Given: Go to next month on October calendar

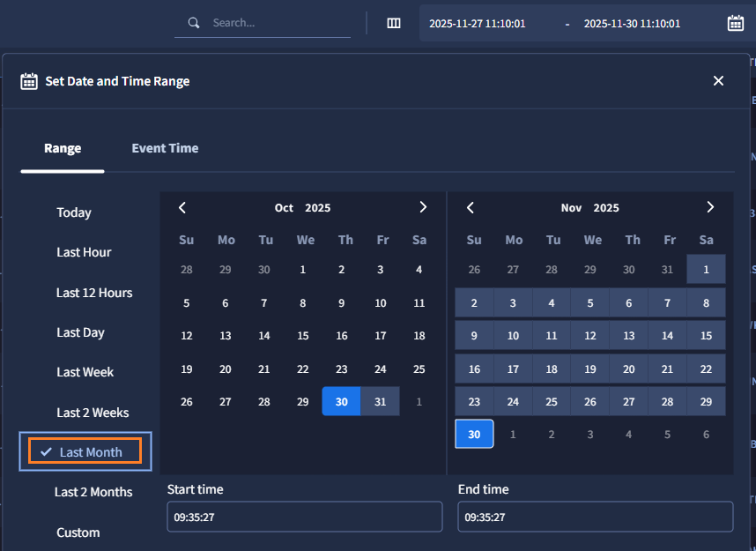Looking at the screenshot, I should [423, 208].
